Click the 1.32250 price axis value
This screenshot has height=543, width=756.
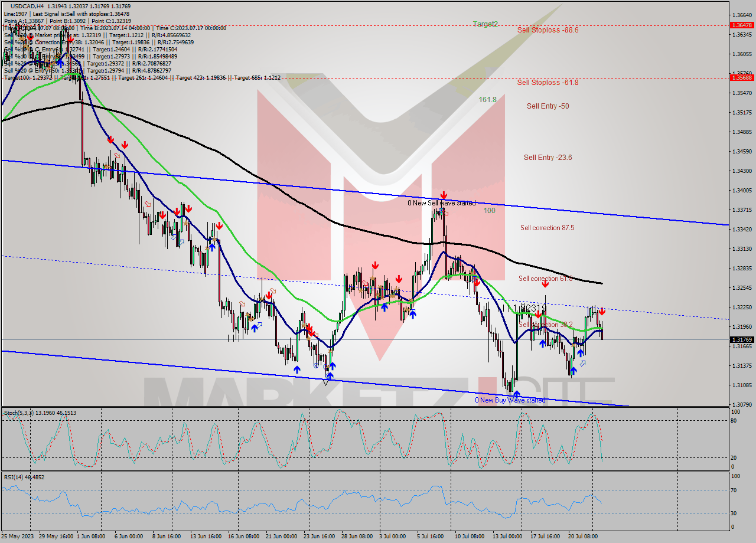point(741,307)
